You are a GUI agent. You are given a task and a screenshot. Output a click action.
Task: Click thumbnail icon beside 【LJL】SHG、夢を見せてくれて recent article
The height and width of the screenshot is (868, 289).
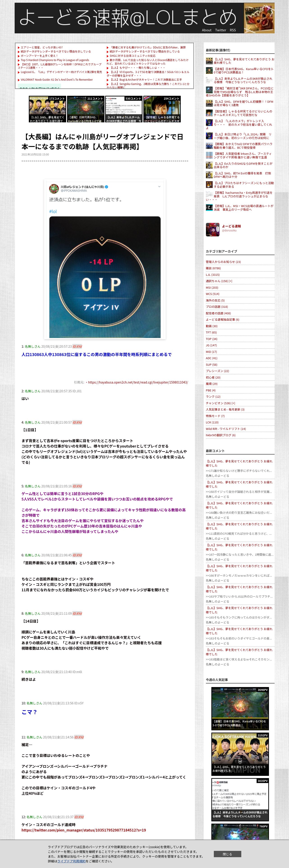(209, 61)
